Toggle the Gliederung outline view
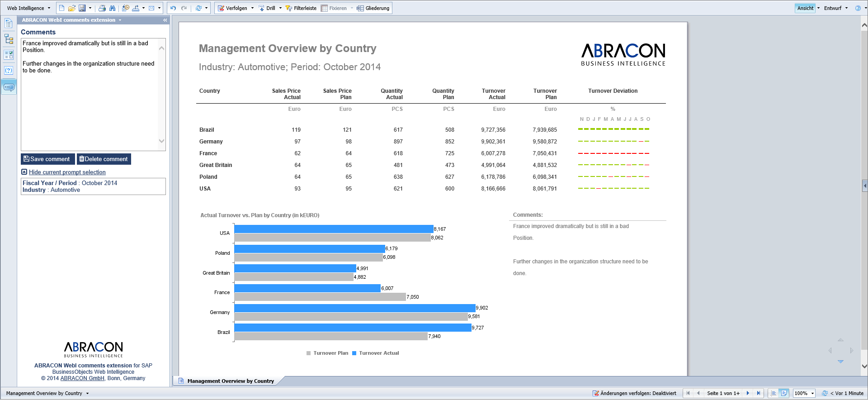Screen dimensions: 868x400 [x=373, y=8]
